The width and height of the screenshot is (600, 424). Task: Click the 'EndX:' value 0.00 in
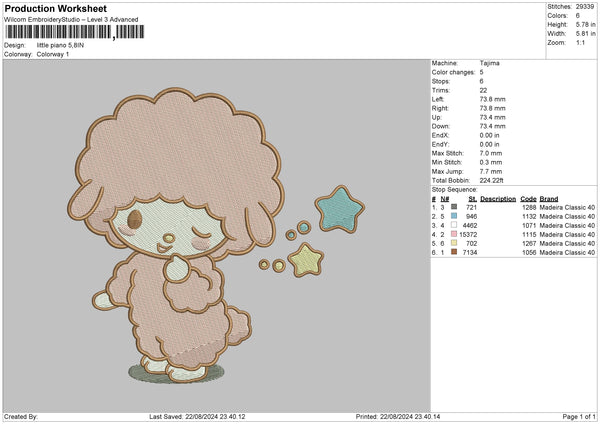click(x=489, y=135)
